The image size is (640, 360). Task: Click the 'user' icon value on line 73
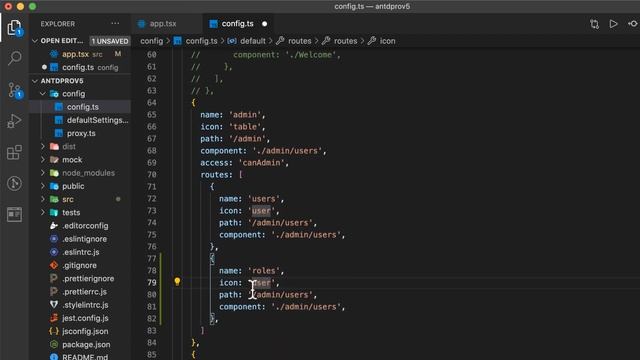(261, 211)
